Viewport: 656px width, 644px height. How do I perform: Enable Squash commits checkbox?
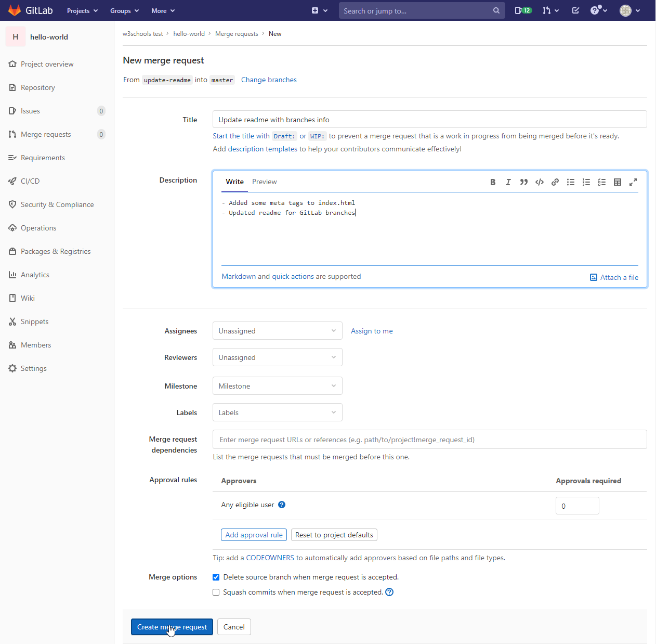pyautogui.click(x=216, y=593)
